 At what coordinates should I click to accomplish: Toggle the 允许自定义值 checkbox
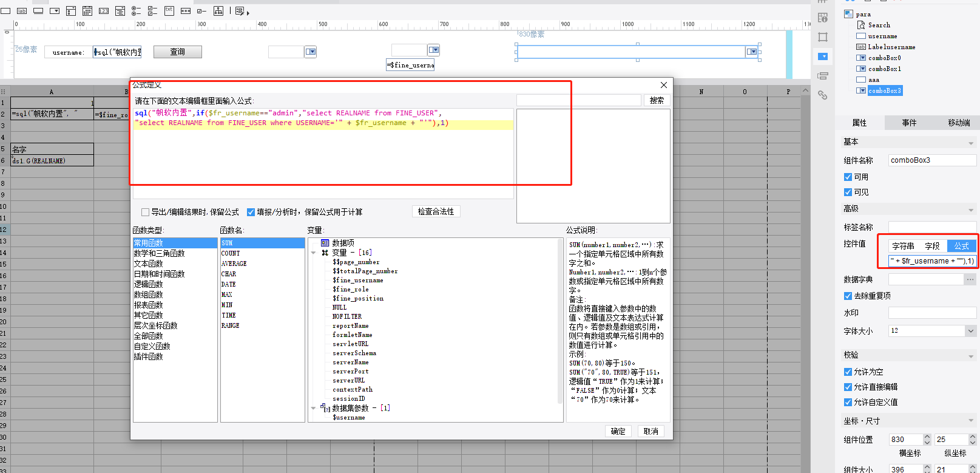coord(848,402)
